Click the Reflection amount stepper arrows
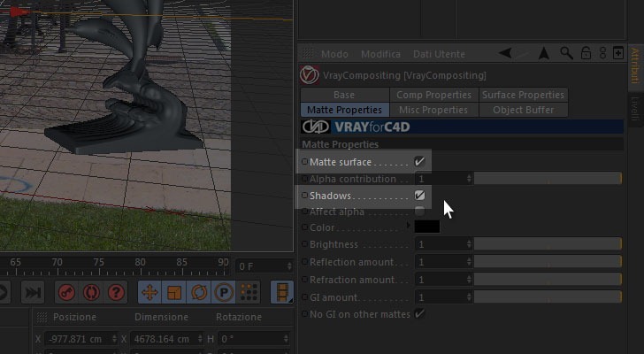Screen dimensions: 644x354 (469, 262)
